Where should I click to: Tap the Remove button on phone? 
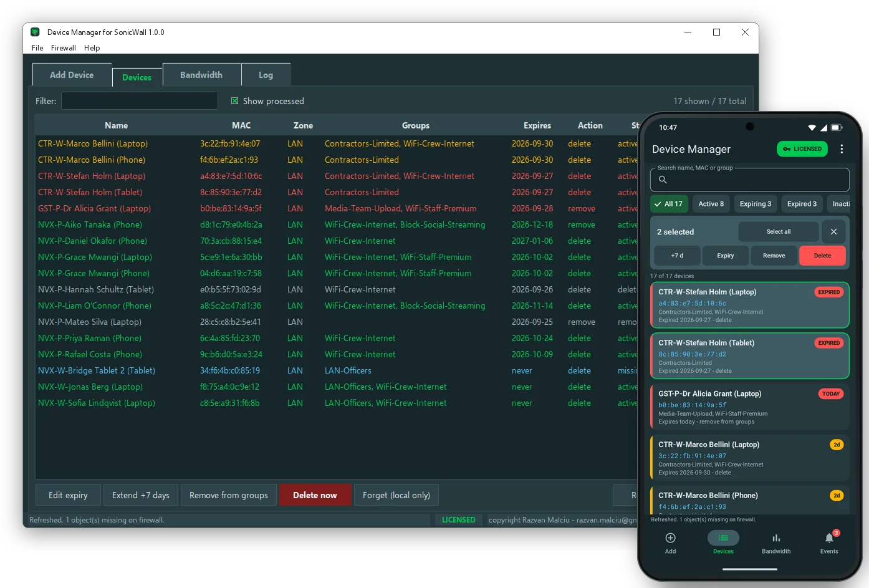click(774, 256)
